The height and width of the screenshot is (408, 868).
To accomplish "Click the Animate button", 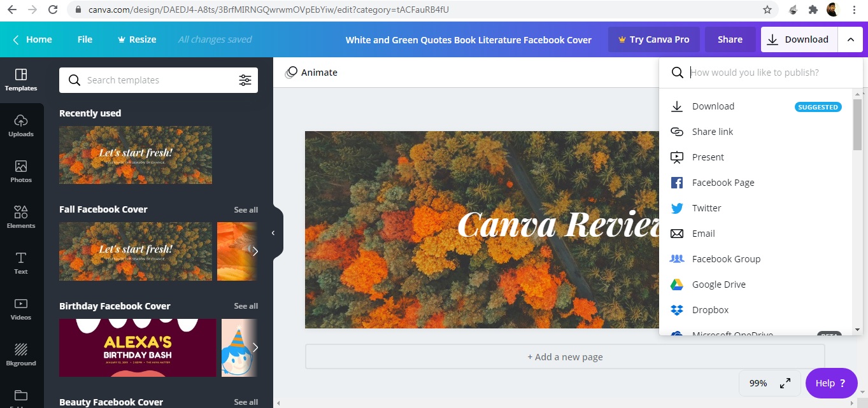I will coord(311,73).
